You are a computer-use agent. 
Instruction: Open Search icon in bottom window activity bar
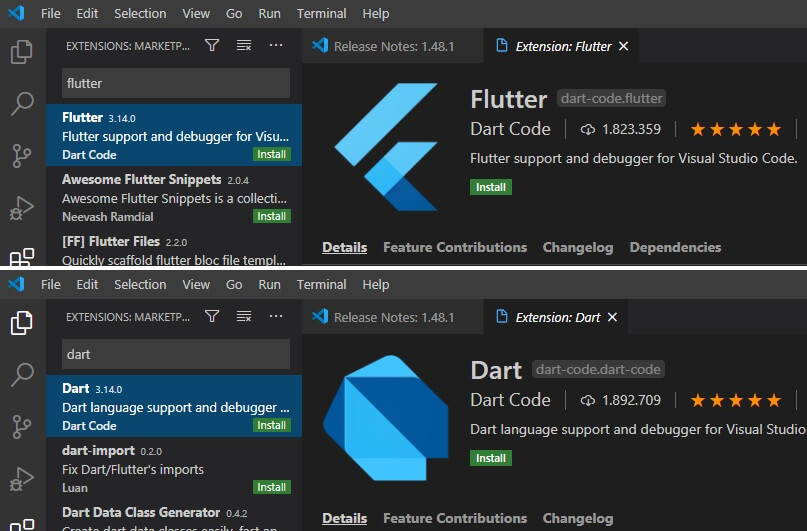[x=22, y=375]
